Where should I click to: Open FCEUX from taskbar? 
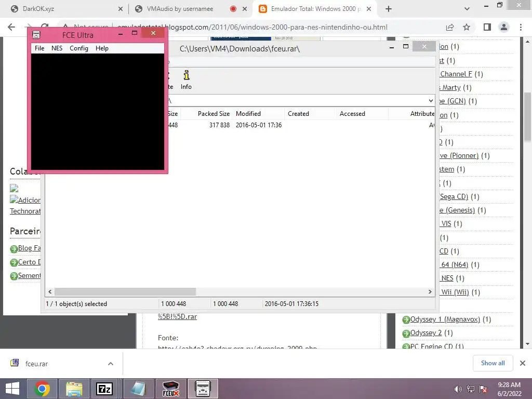point(170,389)
